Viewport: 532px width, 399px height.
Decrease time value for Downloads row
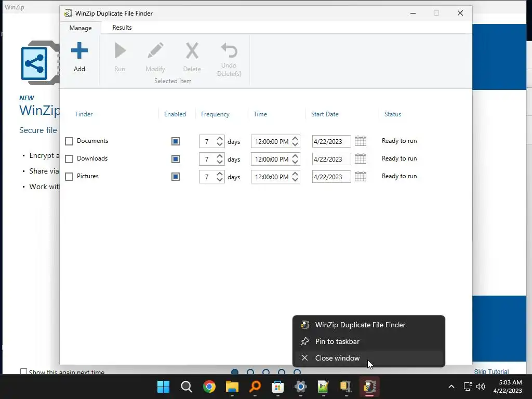click(x=295, y=162)
